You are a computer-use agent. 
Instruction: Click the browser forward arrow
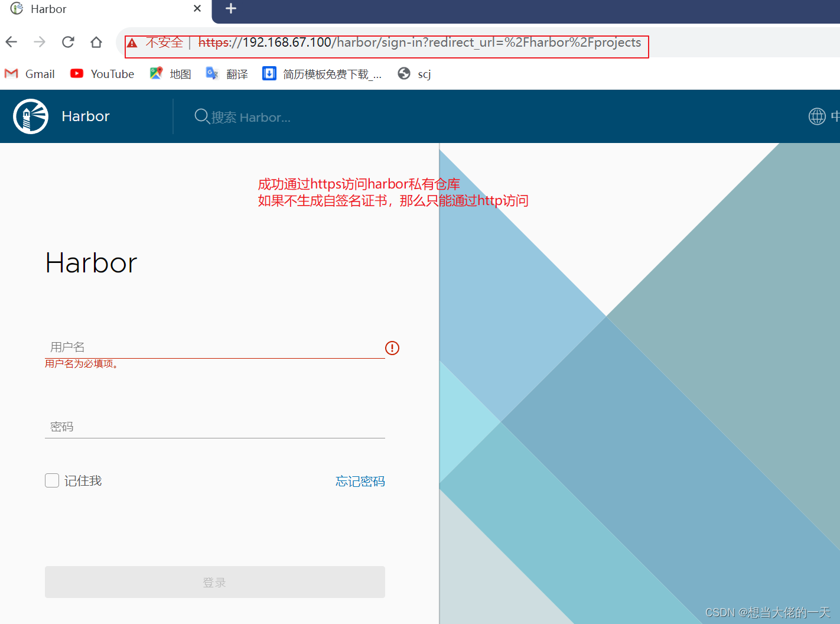(40, 42)
